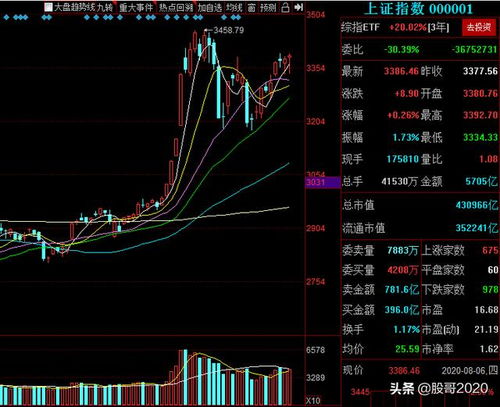Click the date 2020-08-06,四
The width and height of the screenshot is (500, 407).
click(x=470, y=370)
